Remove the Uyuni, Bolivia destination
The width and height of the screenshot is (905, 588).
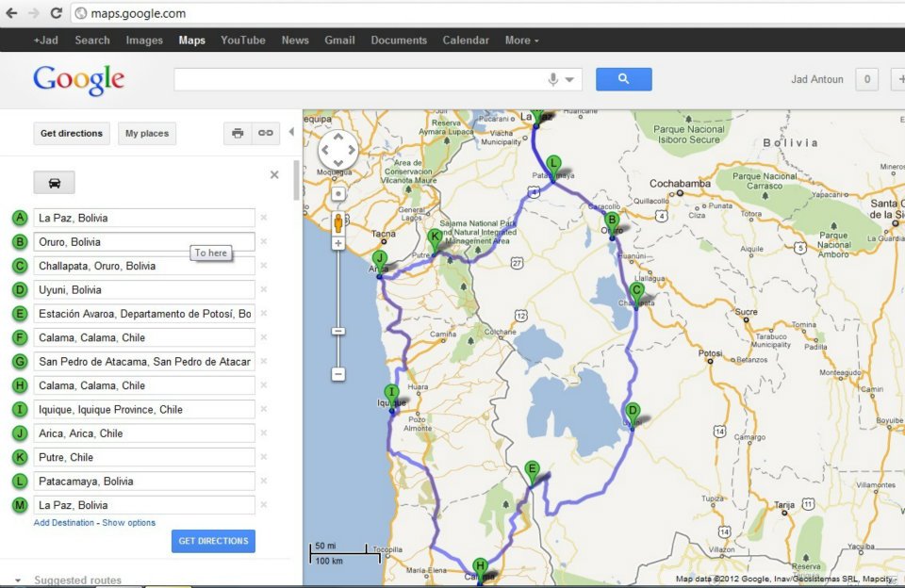click(x=264, y=290)
